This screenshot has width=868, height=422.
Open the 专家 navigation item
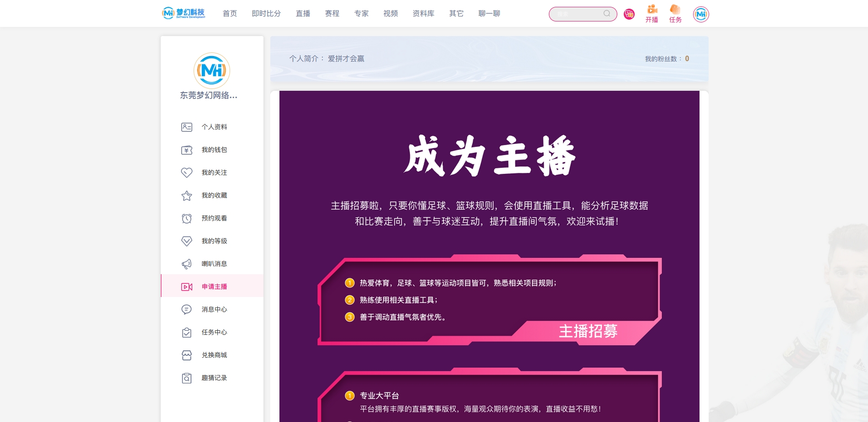point(361,14)
